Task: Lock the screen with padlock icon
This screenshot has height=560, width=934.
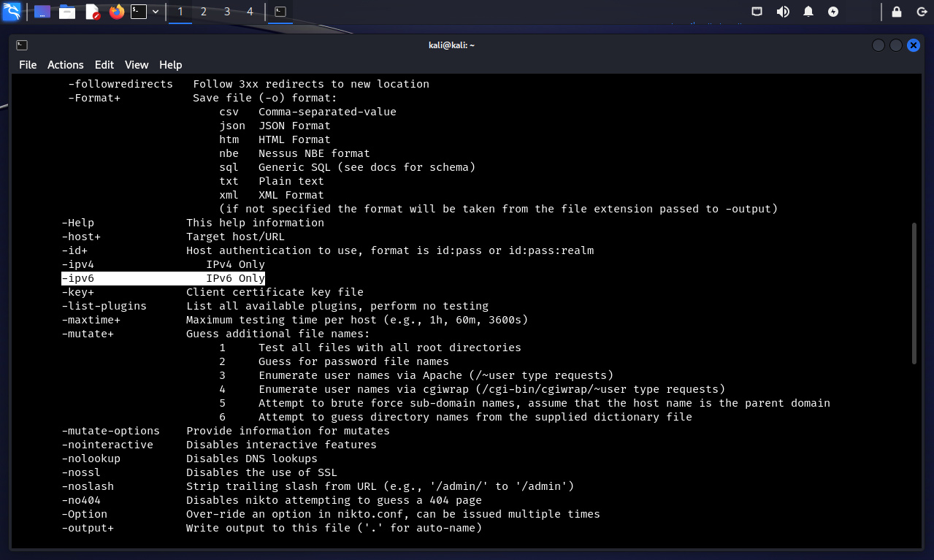Action: click(x=897, y=12)
